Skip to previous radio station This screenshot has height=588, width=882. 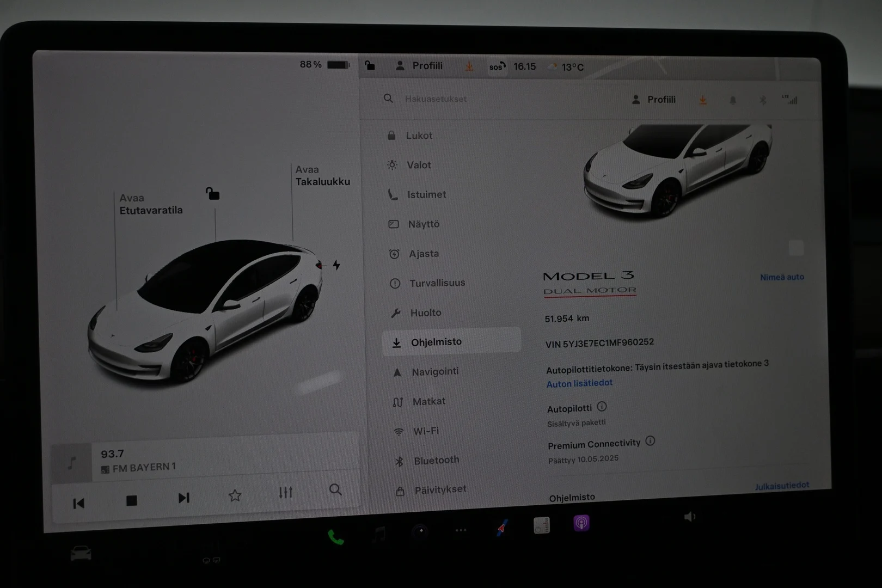(79, 503)
